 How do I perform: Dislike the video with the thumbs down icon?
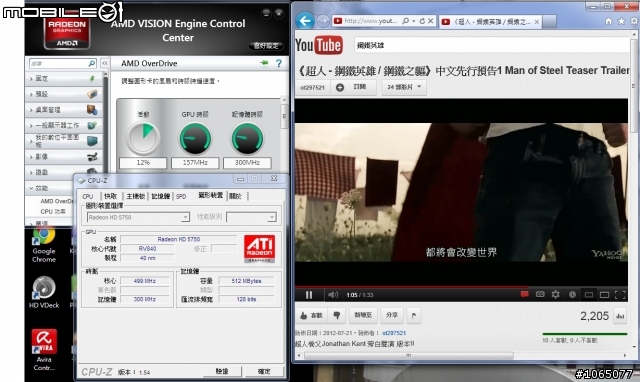click(337, 315)
